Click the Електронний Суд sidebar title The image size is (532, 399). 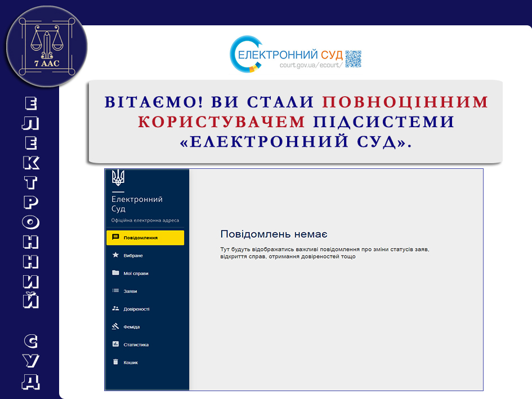point(137,204)
